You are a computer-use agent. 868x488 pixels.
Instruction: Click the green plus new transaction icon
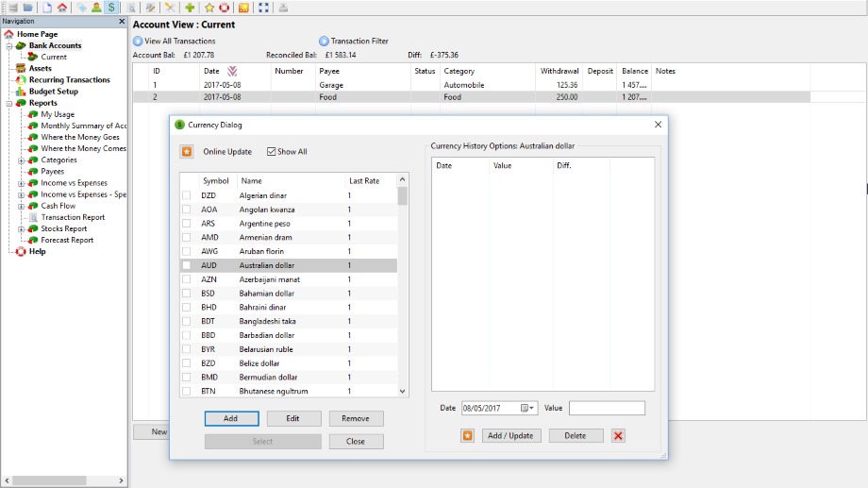pyautogui.click(x=190, y=8)
